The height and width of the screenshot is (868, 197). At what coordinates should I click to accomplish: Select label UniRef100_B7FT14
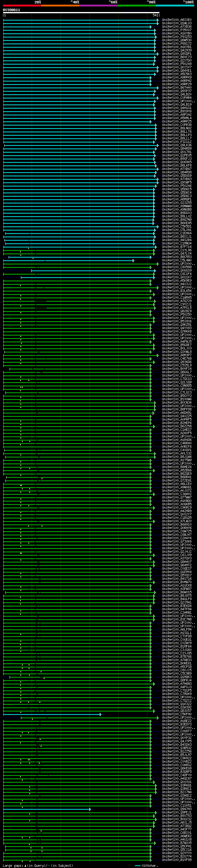[177, 247]
